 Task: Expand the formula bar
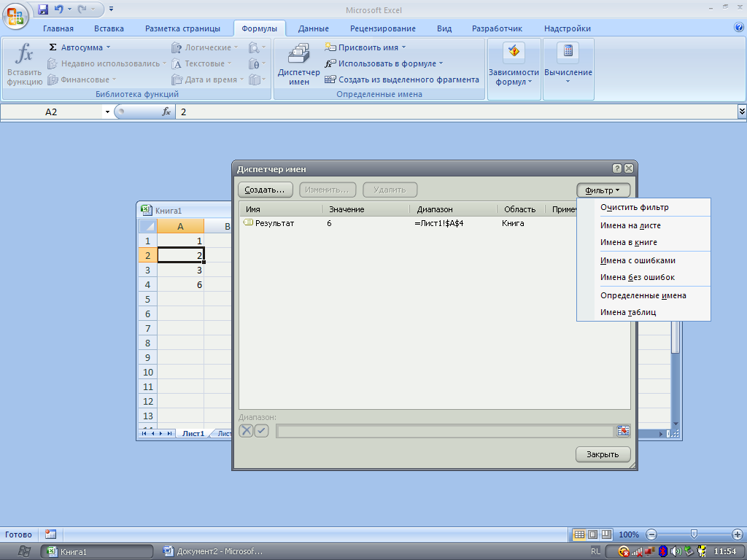742,112
